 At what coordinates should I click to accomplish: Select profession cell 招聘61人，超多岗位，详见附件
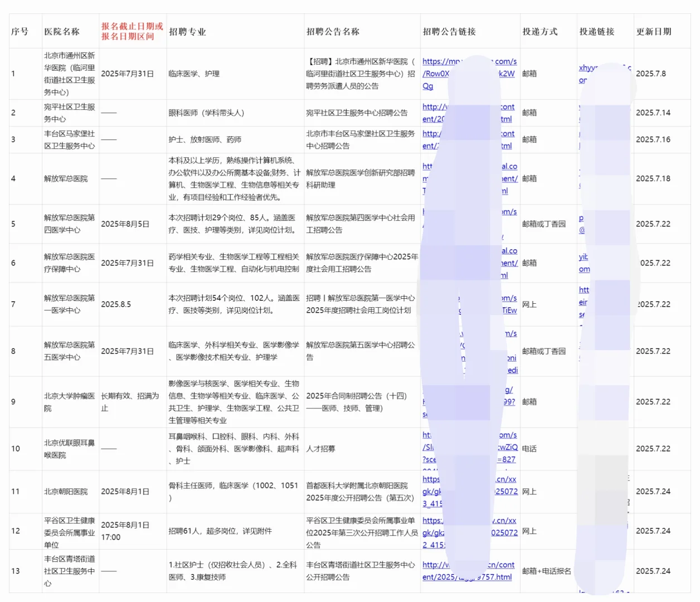click(x=220, y=531)
